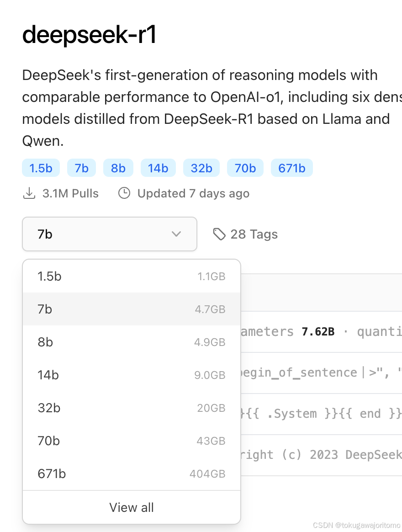Click the deepseek-r1 page title
The height and width of the screenshot is (532, 402).
(89, 35)
